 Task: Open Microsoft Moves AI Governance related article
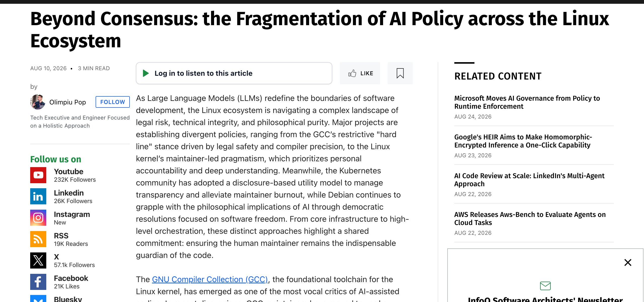point(527,102)
